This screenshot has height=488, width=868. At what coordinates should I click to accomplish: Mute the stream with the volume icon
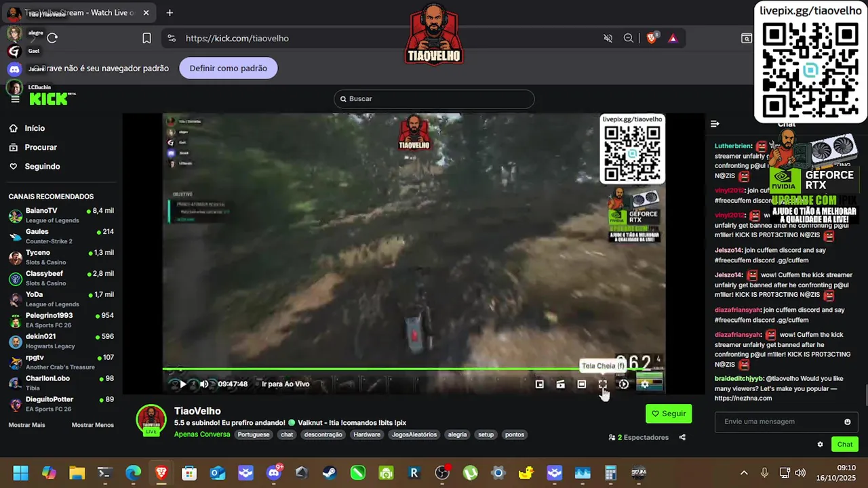point(203,384)
